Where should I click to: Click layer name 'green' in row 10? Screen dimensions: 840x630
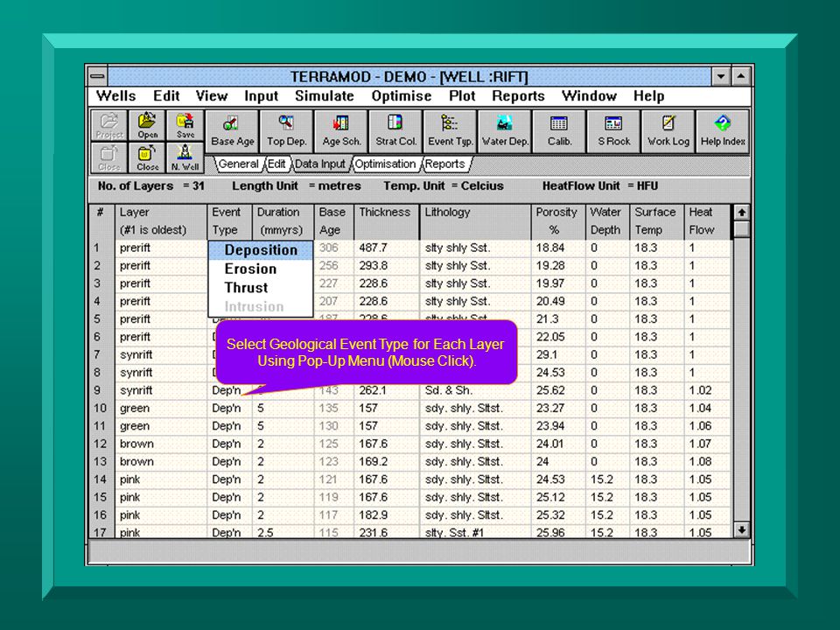[x=135, y=409]
